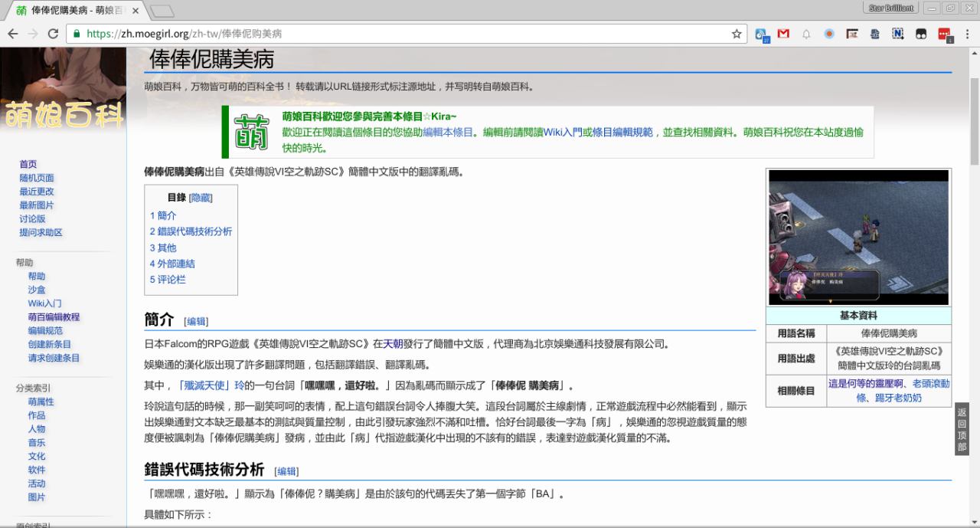Open new tab next to current tab
Image resolution: width=980 pixels, height=528 pixels.
coord(162,11)
